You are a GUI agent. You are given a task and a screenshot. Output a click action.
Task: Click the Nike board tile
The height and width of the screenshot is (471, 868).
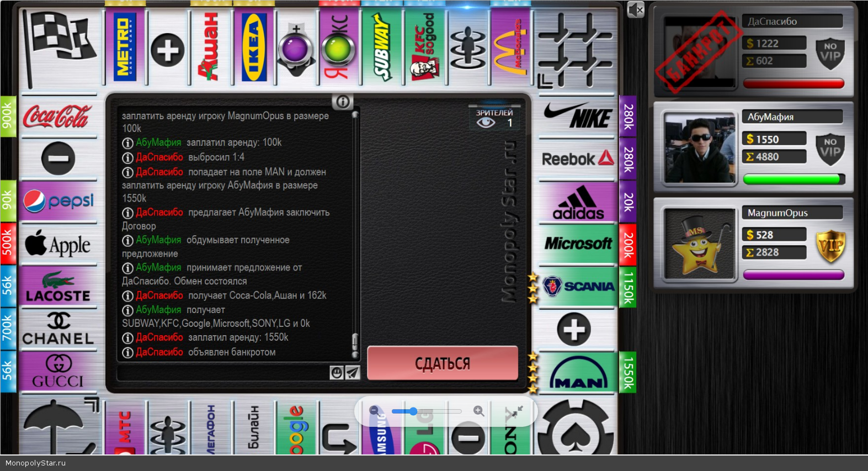pos(577,117)
